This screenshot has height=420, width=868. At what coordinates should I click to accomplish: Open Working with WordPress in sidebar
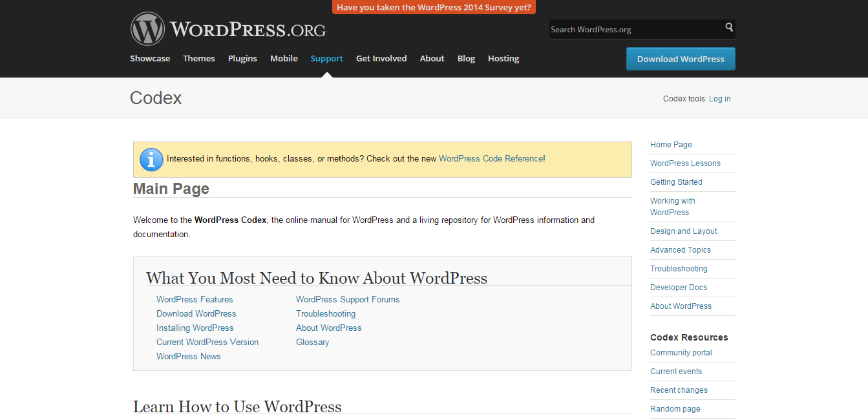point(673,207)
